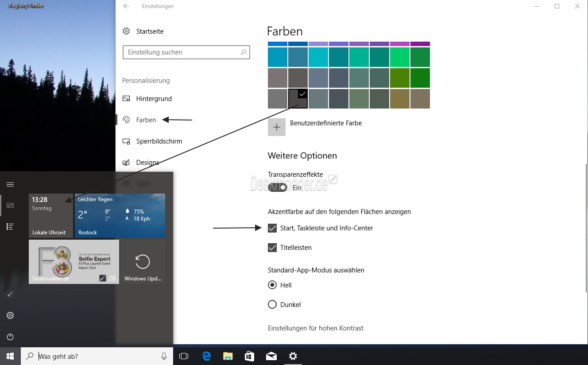Open the Farben settings page
The image size is (588, 365).
pos(146,120)
